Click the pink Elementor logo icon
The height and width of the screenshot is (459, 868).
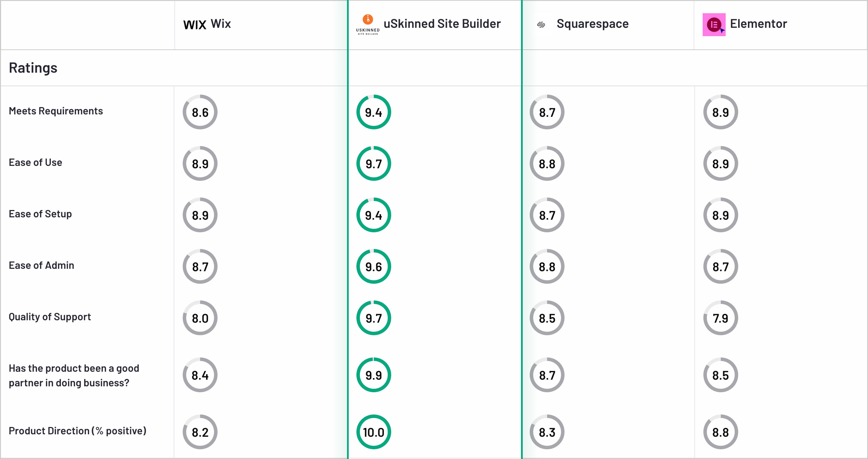pyautogui.click(x=714, y=25)
